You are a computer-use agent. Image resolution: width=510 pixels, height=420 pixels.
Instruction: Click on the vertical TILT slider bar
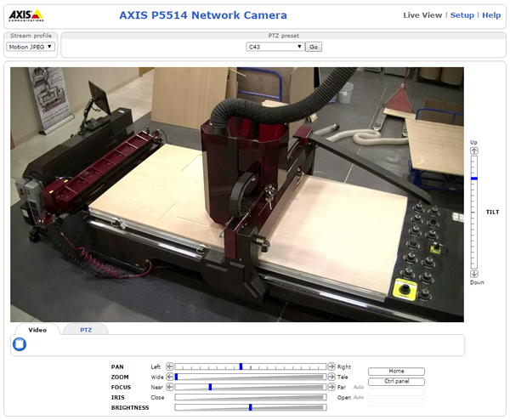(474, 213)
